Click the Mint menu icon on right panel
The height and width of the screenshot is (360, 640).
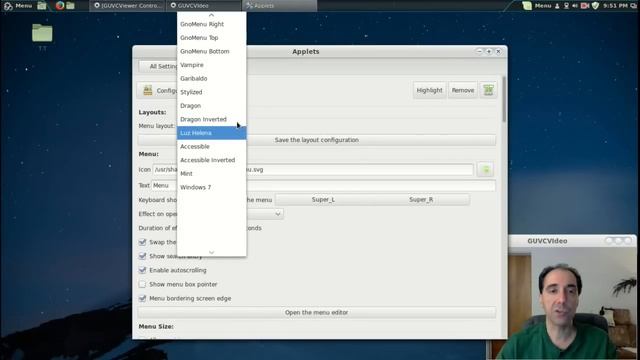point(527,6)
